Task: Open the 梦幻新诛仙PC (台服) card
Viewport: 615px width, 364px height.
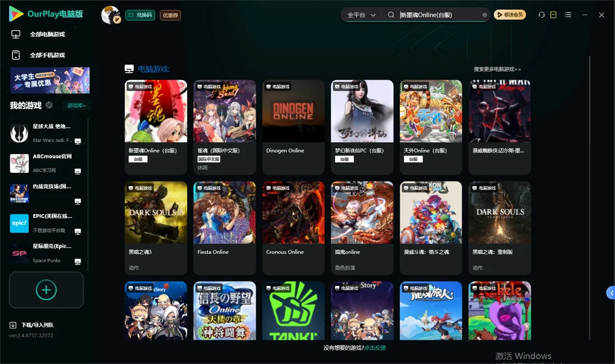Action: tap(362, 127)
